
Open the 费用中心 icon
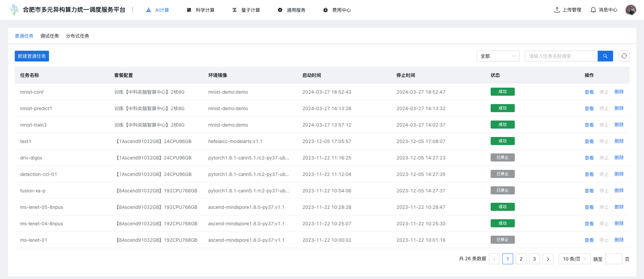325,10
